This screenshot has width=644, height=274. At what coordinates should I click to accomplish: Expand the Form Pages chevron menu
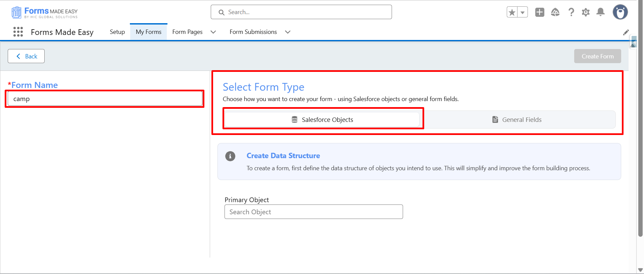tap(213, 32)
